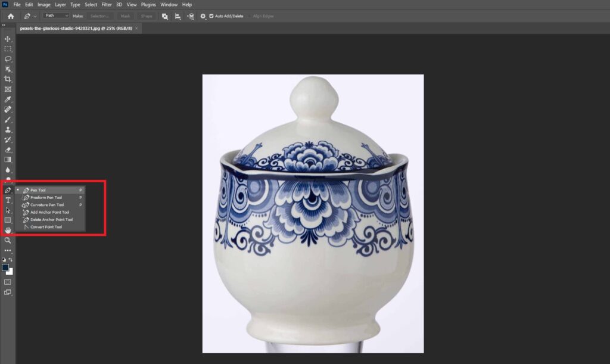
Task: Choose Freeform Pen Tool from flyout
Action: click(51, 198)
